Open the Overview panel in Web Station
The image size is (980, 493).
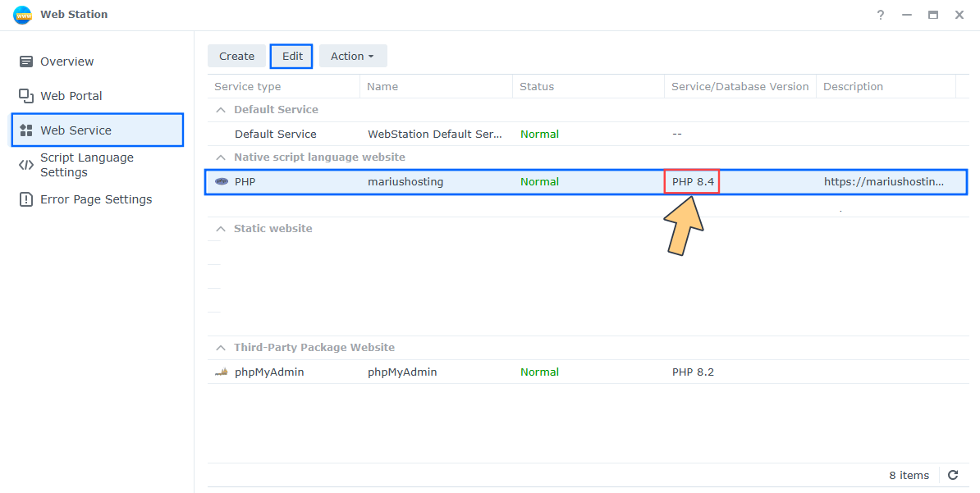point(27,61)
